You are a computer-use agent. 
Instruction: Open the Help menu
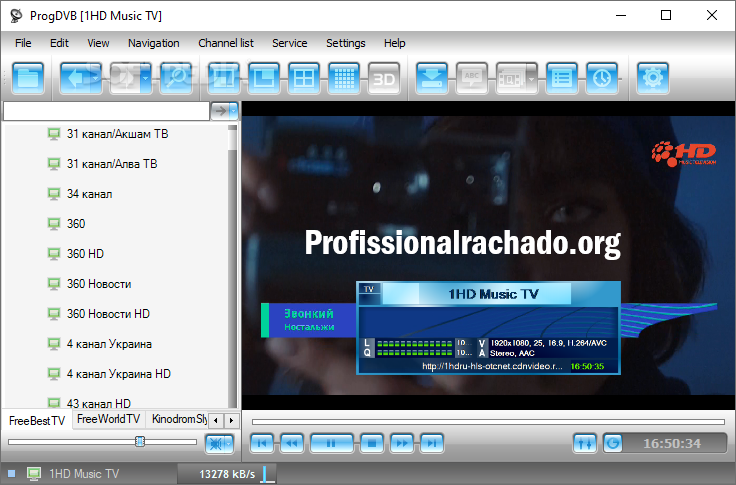pyautogui.click(x=394, y=43)
